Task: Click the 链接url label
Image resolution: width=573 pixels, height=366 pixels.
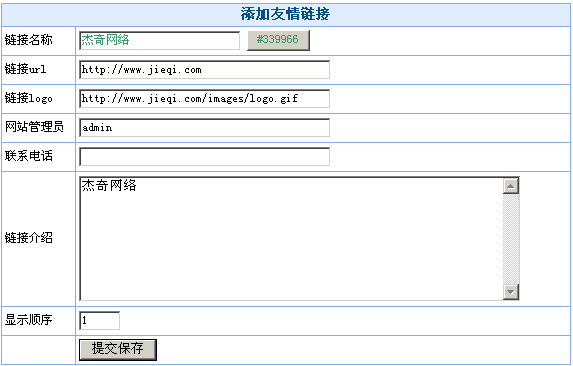Action: pyautogui.click(x=25, y=69)
